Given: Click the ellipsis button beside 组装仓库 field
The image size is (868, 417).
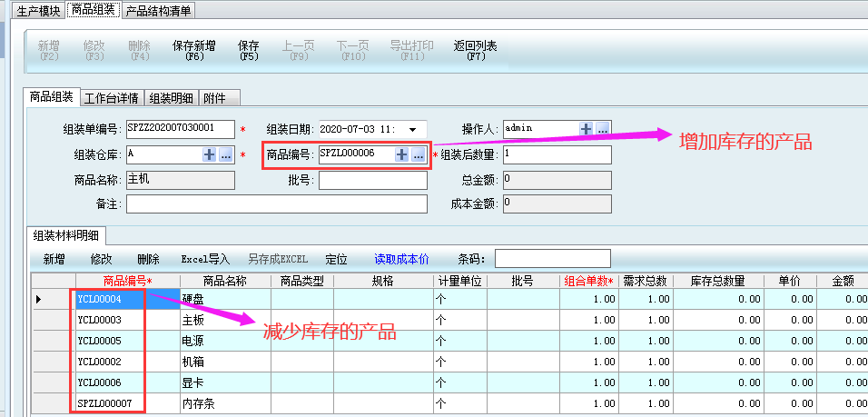Looking at the screenshot, I should (x=226, y=155).
